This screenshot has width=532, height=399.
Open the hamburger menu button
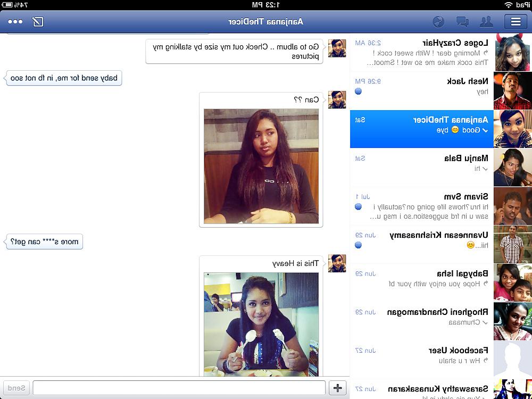[516, 22]
